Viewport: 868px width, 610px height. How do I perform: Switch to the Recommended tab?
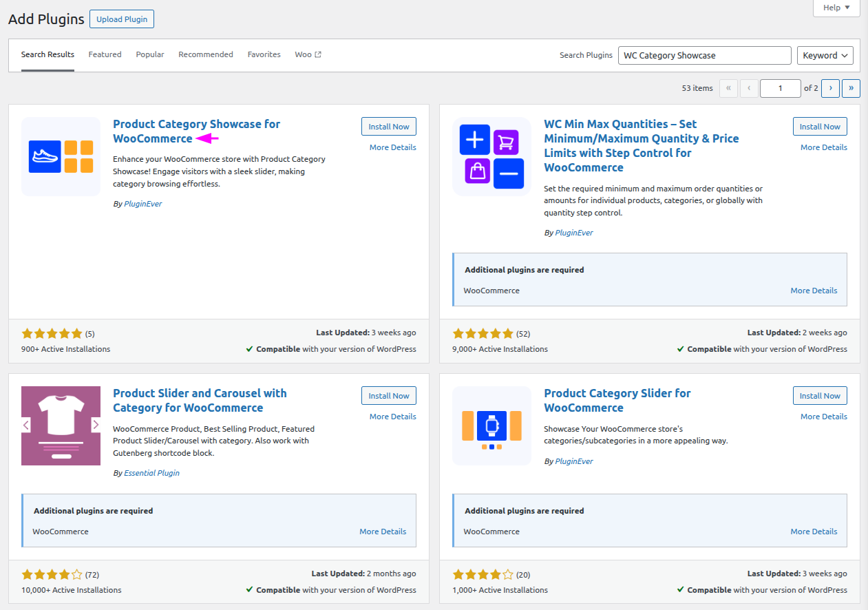click(x=206, y=55)
